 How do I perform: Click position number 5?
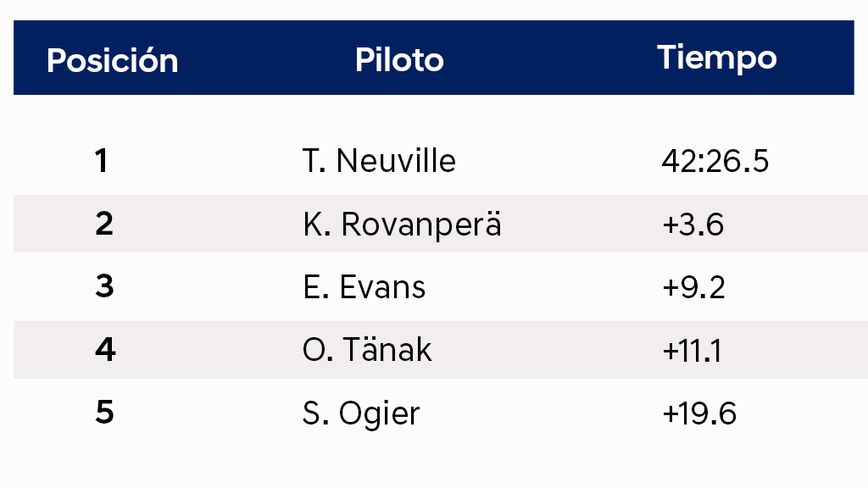[x=103, y=413]
